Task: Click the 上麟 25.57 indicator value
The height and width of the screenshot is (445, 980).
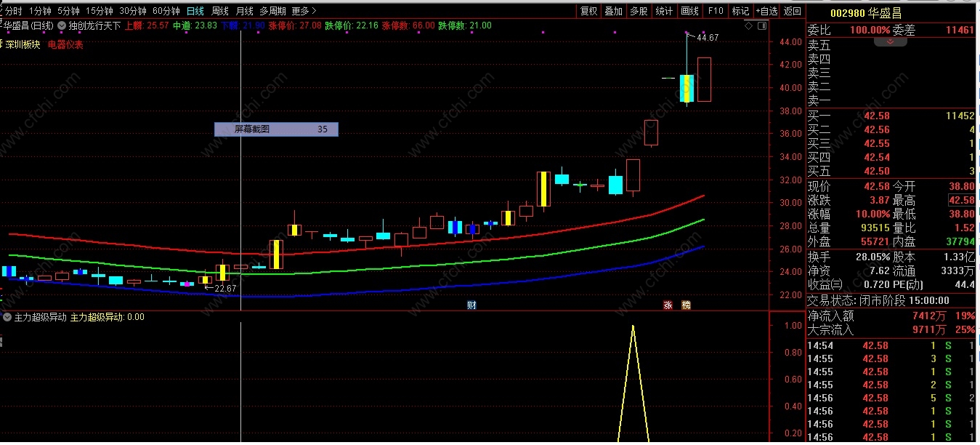Action: pyautogui.click(x=147, y=25)
